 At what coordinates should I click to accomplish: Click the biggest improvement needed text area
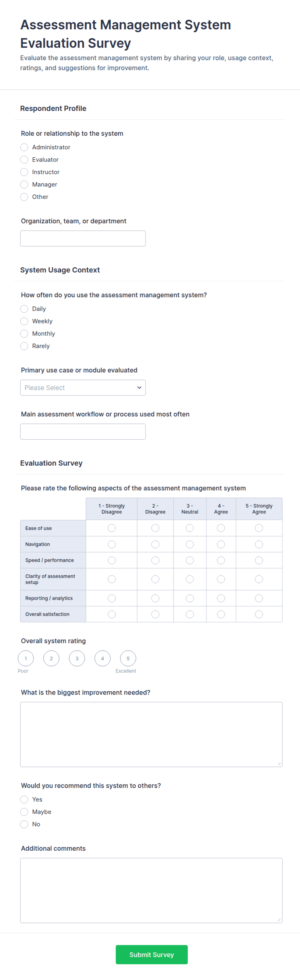(x=151, y=734)
